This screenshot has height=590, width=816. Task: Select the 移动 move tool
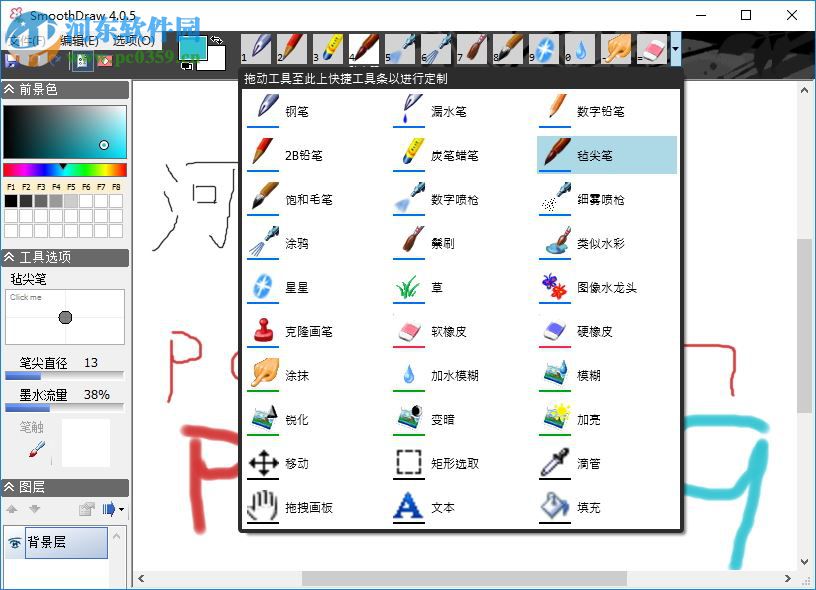pyautogui.click(x=294, y=463)
